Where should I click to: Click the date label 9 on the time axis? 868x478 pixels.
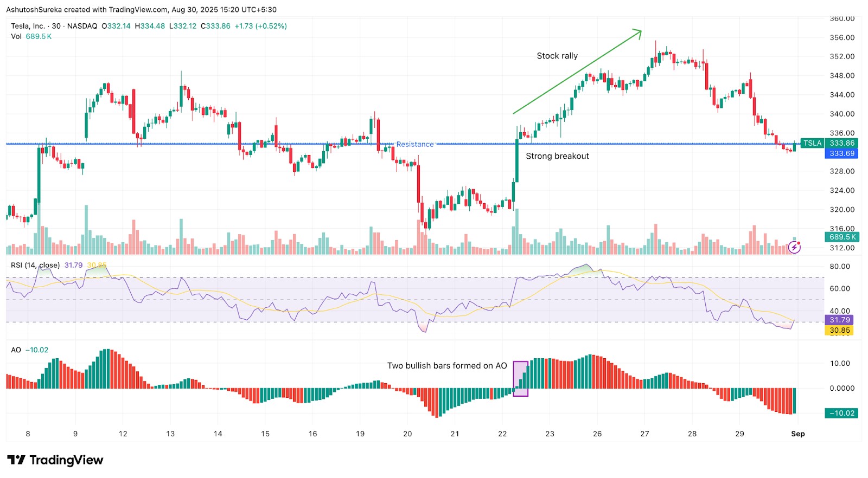(x=75, y=434)
